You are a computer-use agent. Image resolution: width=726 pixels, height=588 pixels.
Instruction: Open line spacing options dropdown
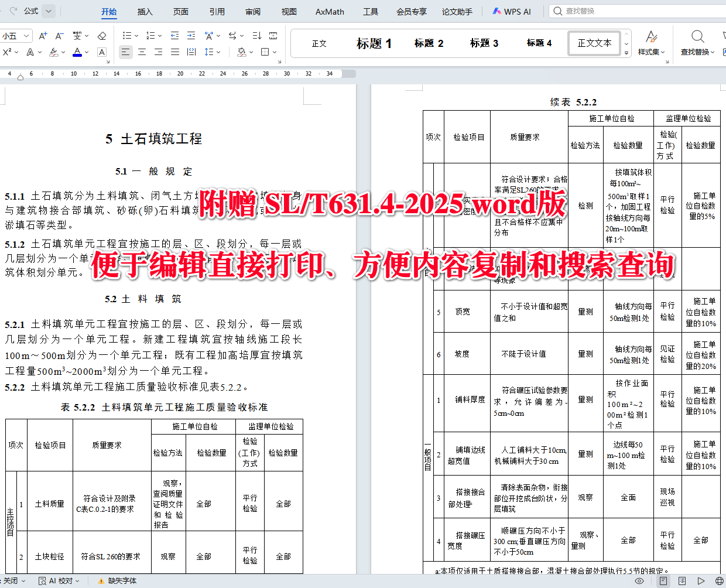(219, 52)
